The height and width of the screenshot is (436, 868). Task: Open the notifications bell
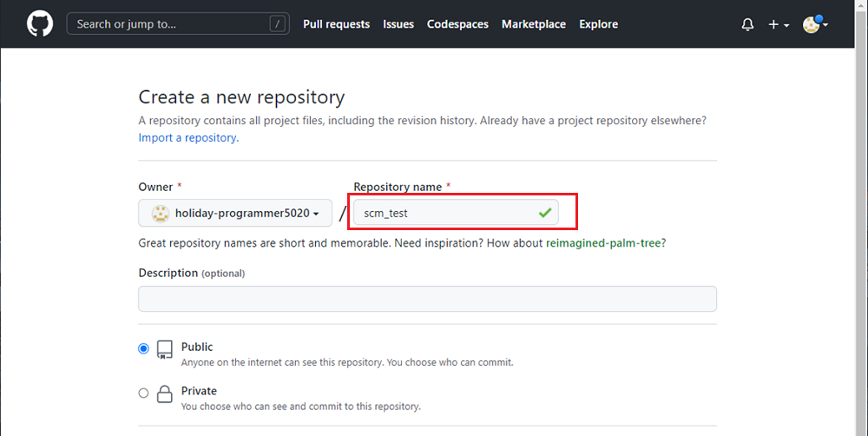click(747, 24)
